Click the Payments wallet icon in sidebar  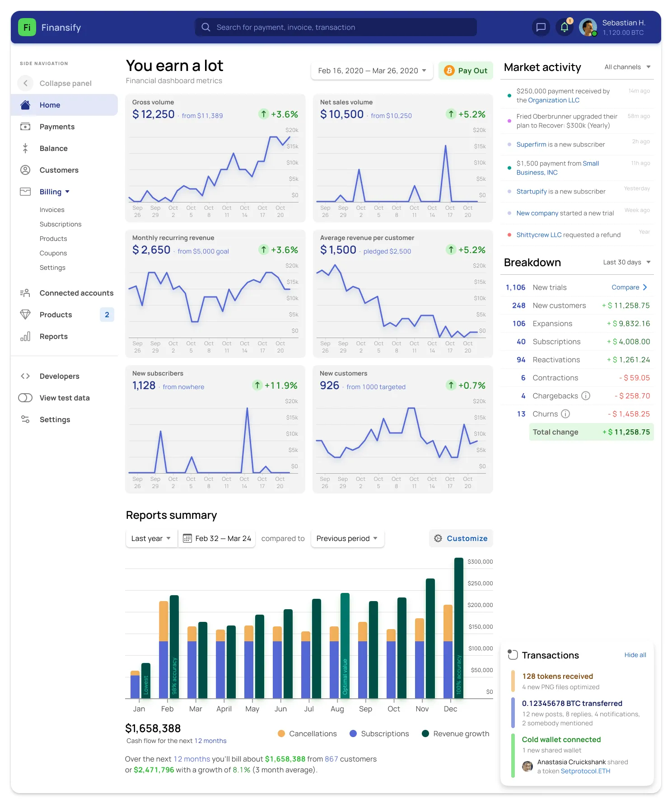point(25,127)
